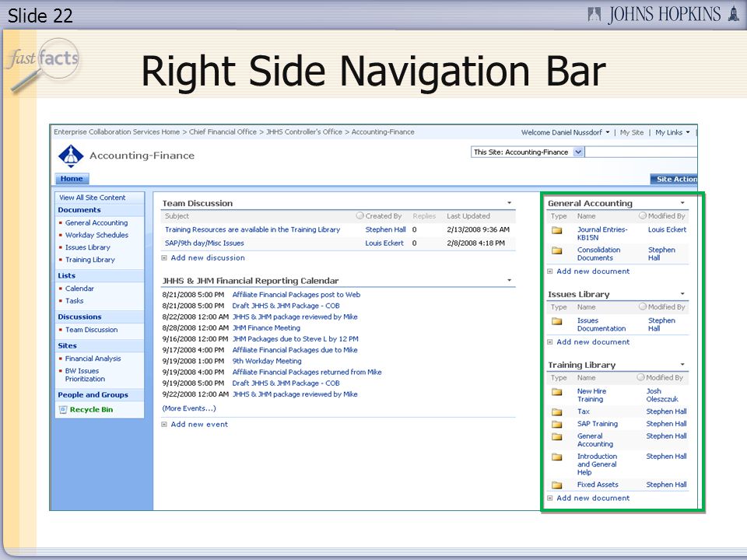Click plus icon beside Issues Library Add new document
This screenshot has width=747, height=560.
click(x=550, y=342)
